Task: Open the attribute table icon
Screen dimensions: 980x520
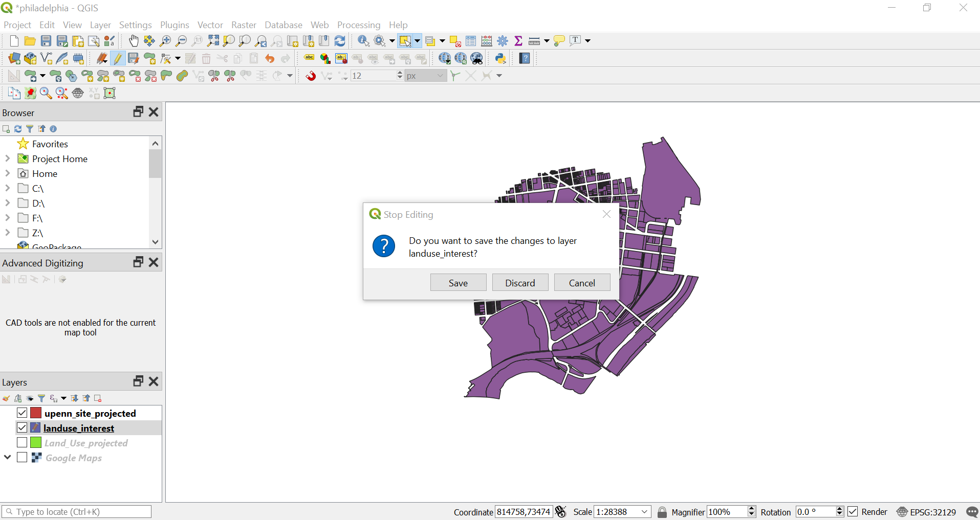Action: click(471, 41)
